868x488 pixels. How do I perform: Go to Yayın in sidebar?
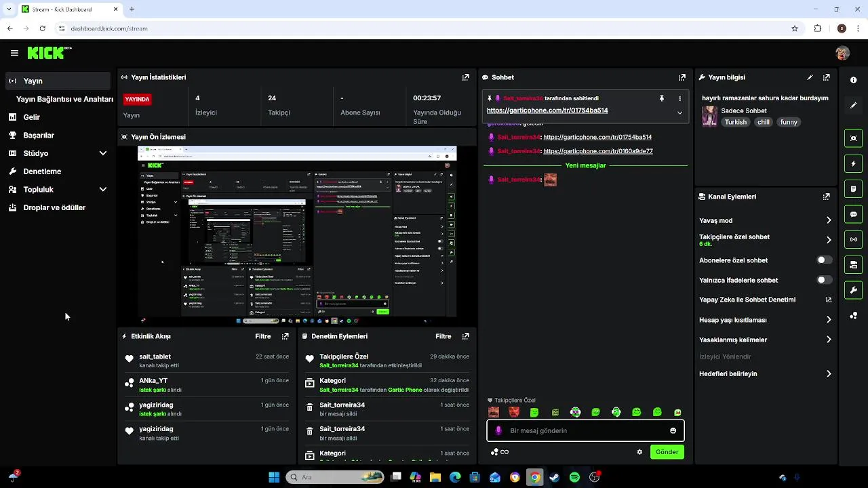[58, 81]
